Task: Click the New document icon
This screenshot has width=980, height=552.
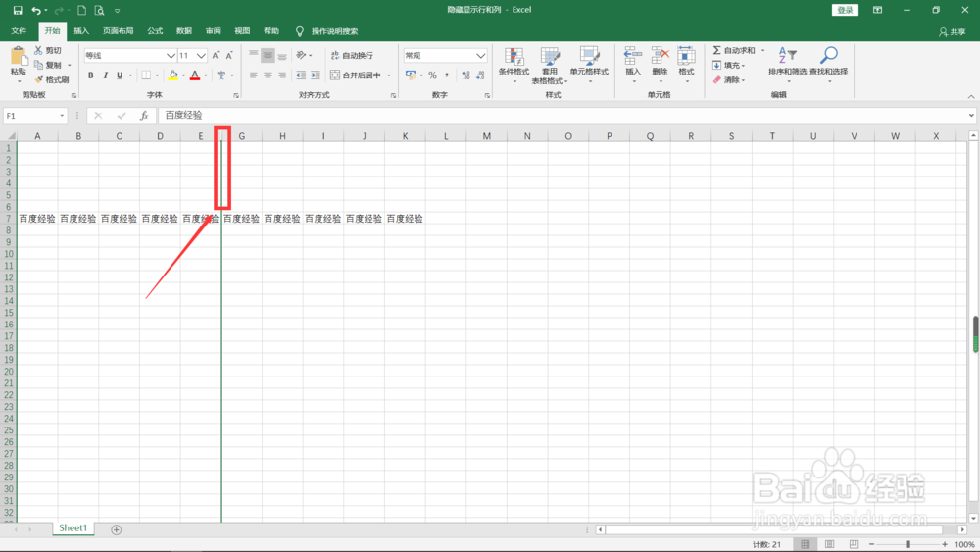Action: (x=82, y=10)
